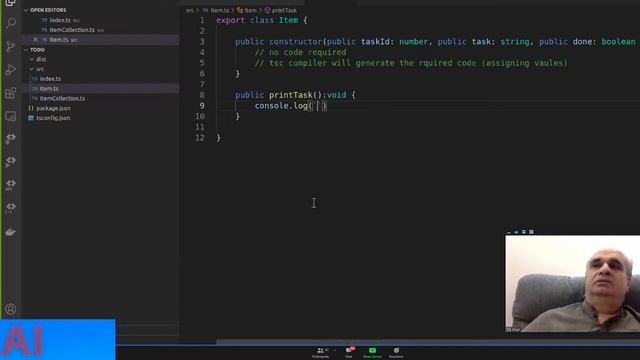
Task: Click console.log on line 9
Action: (281, 106)
